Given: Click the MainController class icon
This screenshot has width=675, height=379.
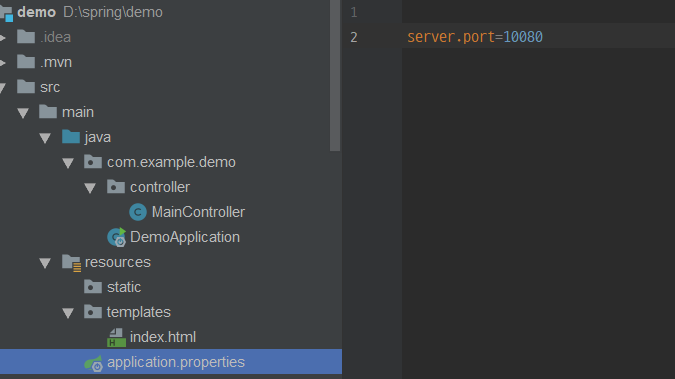Looking at the screenshot, I should pyautogui.click(x=138, y=212).
